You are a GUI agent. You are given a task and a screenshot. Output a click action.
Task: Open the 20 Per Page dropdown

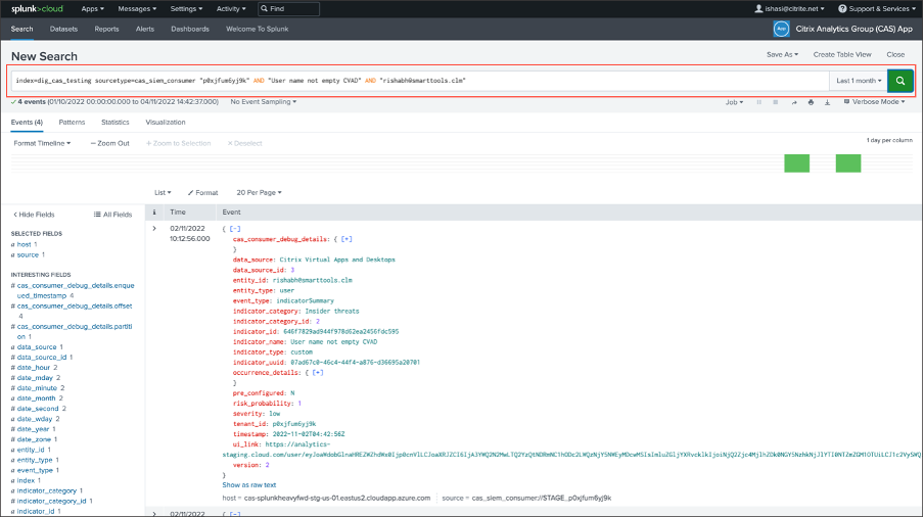pyautogui.click(x=259, y=192)
